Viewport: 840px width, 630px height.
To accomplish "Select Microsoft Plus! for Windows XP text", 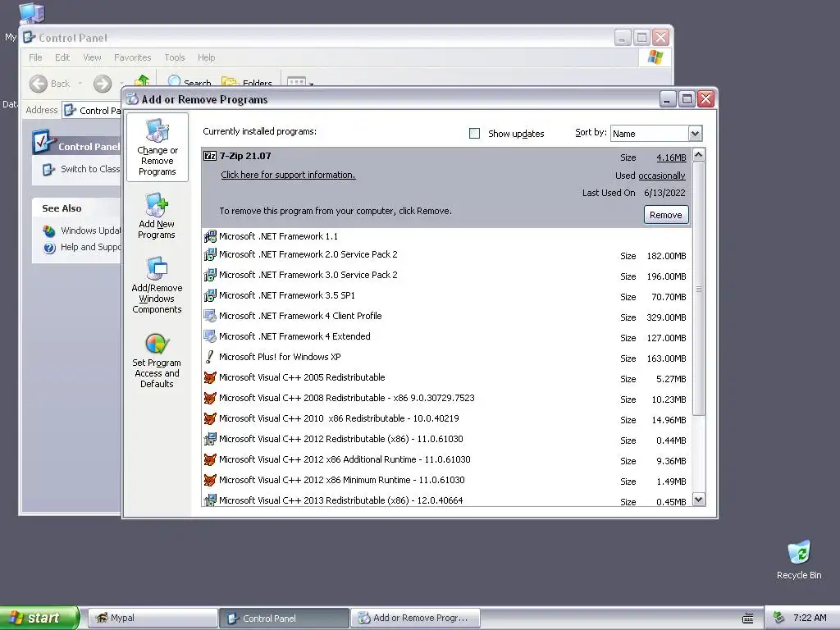I will click(x=280, y=357).
